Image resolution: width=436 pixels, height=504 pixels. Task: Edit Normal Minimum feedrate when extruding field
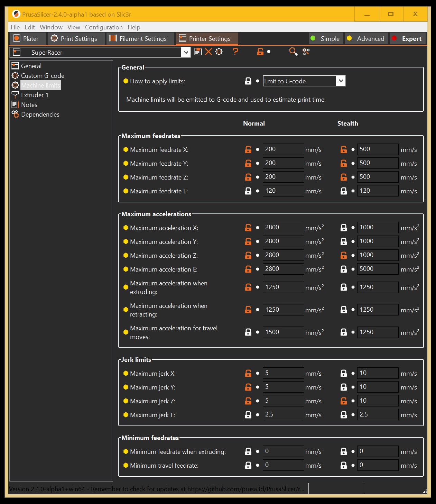point(283,451)
